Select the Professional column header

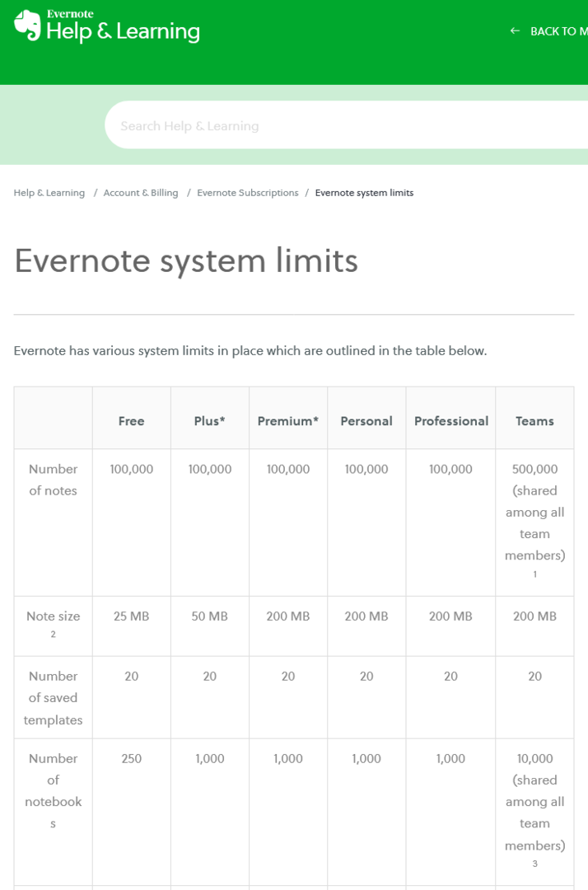pos(451,421)
